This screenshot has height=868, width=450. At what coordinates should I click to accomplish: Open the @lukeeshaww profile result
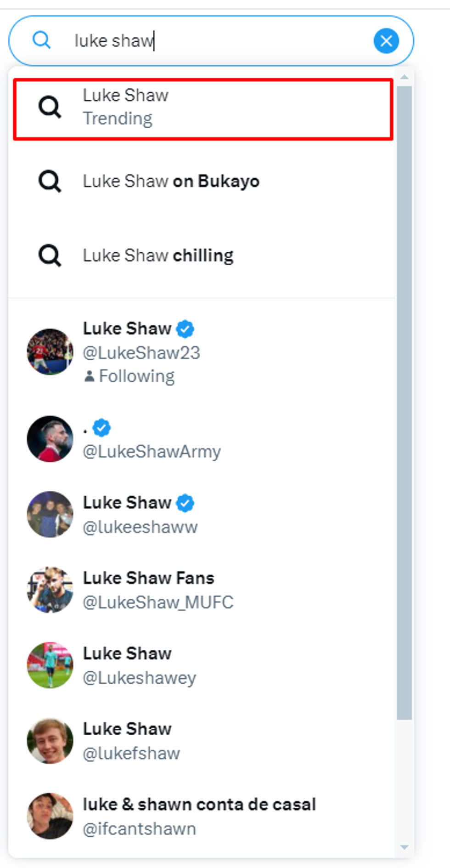tap(140, 515)
